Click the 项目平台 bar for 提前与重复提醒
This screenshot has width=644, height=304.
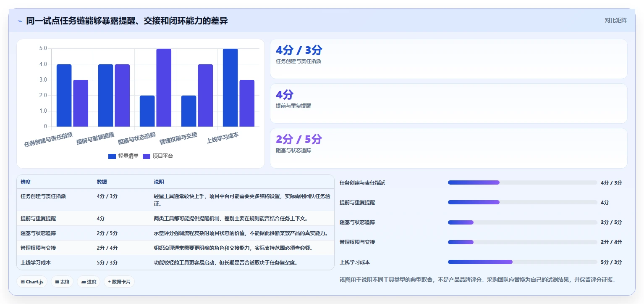(122, 95)
